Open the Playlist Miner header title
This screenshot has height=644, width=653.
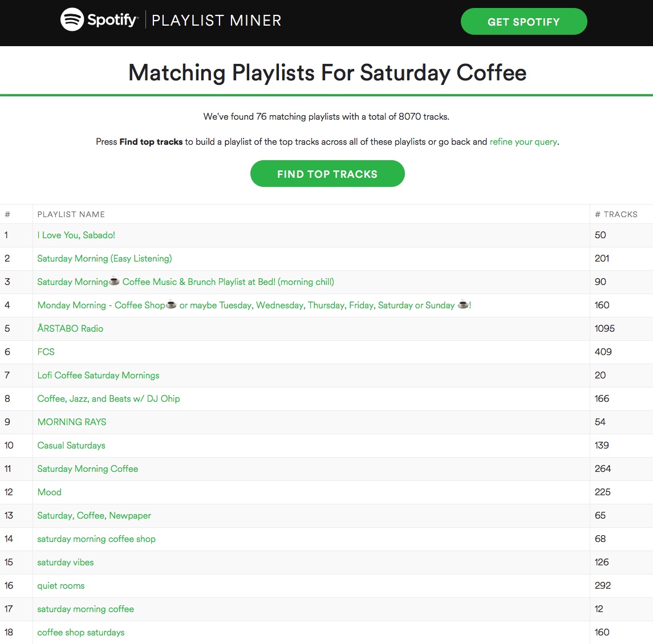pos(217,21)
